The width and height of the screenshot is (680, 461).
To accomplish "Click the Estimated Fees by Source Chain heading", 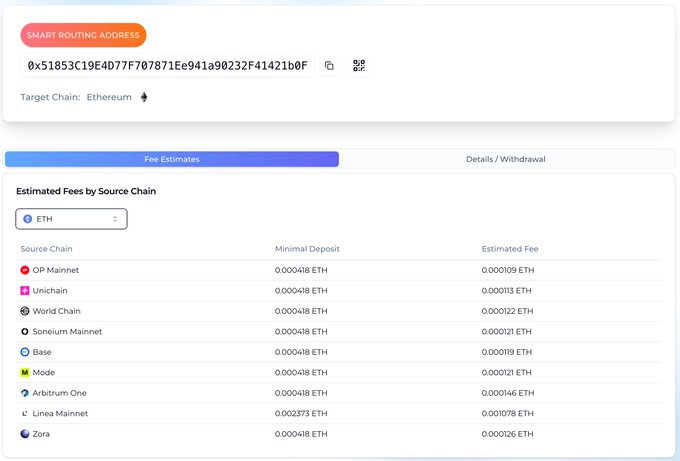I will tap(86, 191).
